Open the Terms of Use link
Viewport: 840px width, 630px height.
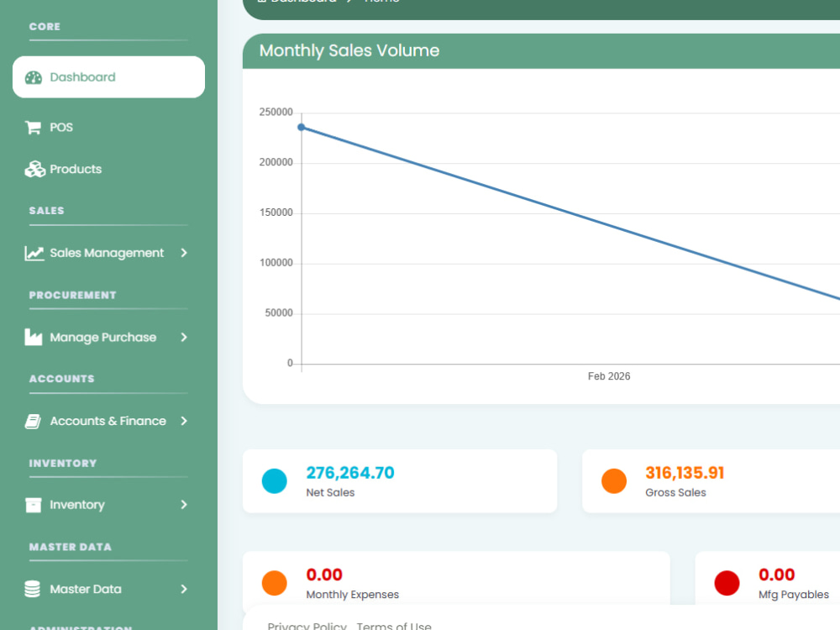(394, 626)
